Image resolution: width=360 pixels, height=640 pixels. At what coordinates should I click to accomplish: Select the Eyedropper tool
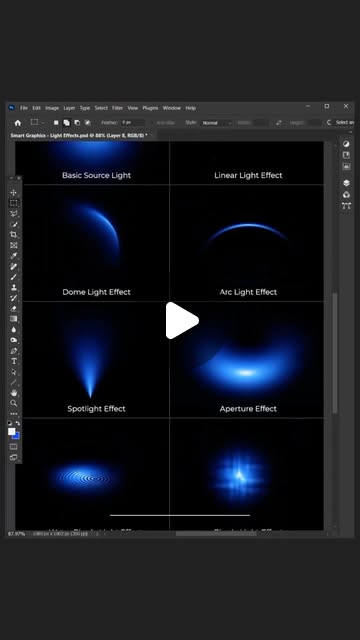point(14,256)
